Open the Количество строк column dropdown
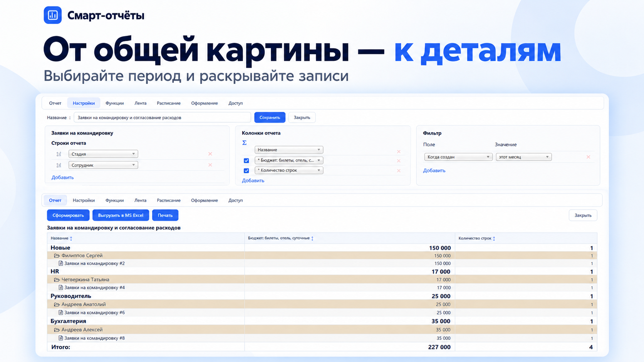The height and width of the screenshot is (362, 644). tap(289, 170)
